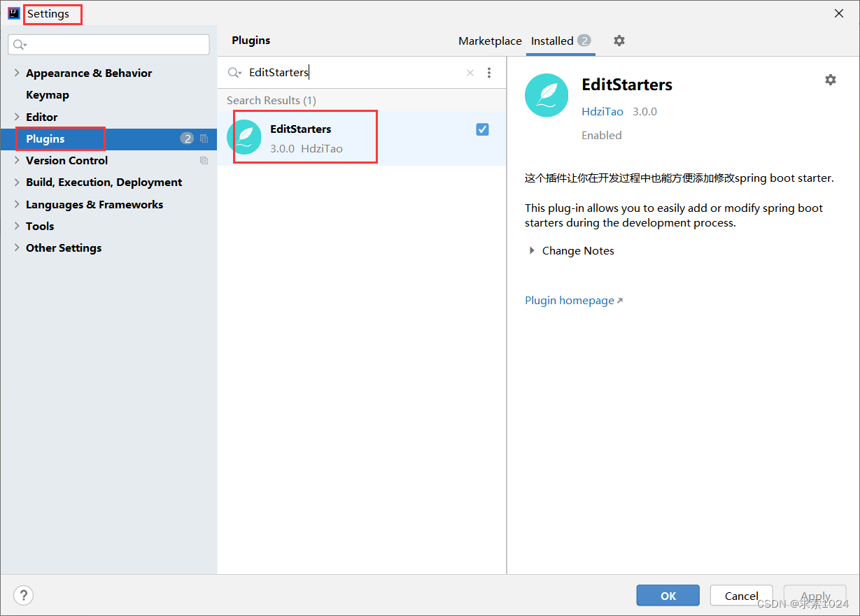
Task: Click the copy icon on Plugins row
Action: click(204, 138)
